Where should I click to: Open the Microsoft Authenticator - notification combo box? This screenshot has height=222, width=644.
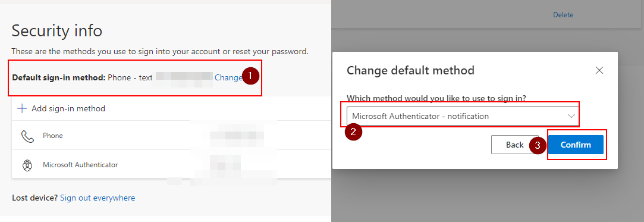[463, 116]
